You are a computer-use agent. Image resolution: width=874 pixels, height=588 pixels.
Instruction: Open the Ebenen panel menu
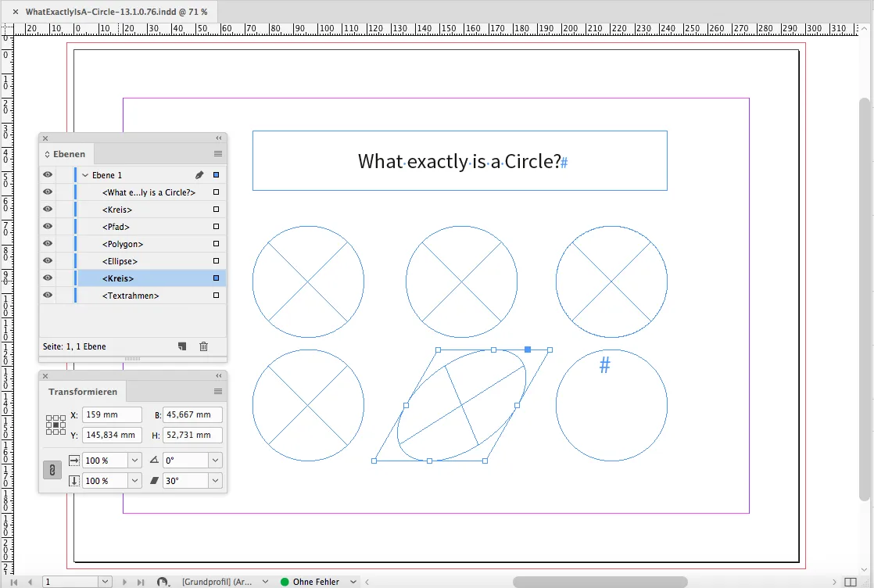(x=217, y=153)
